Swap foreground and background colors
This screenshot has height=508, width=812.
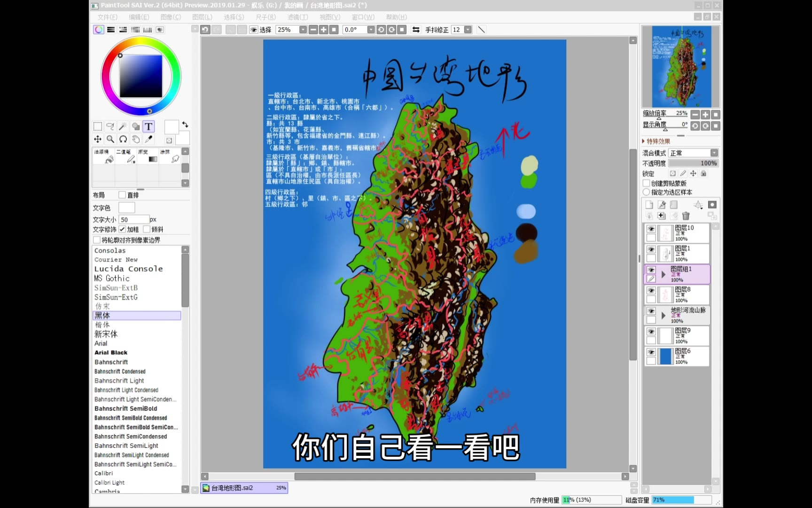[x=185, y=125]
